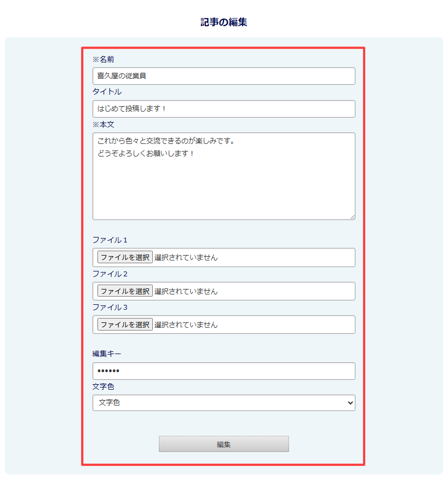Focus the 編集キー password field

(x=223, y=371)
